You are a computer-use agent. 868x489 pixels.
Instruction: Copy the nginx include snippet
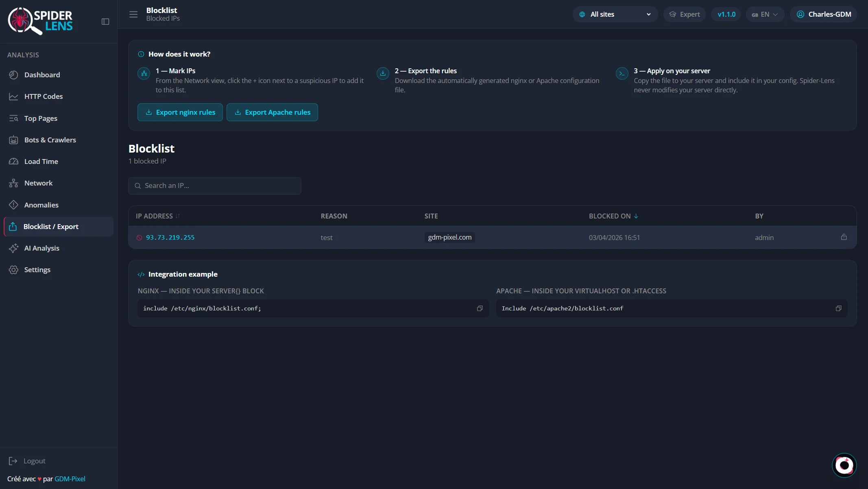[x=479, y=308]
